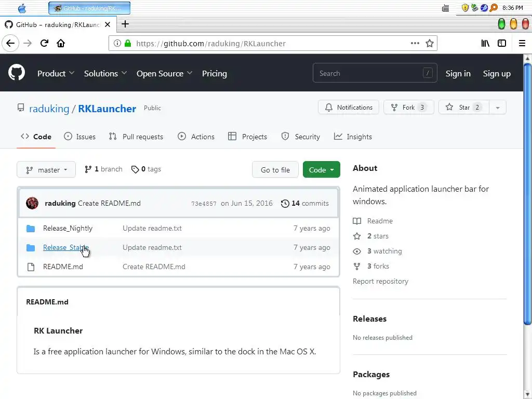The image size is (532, 399).
Task: Click the Sign in link
Action: coord(458,73)
